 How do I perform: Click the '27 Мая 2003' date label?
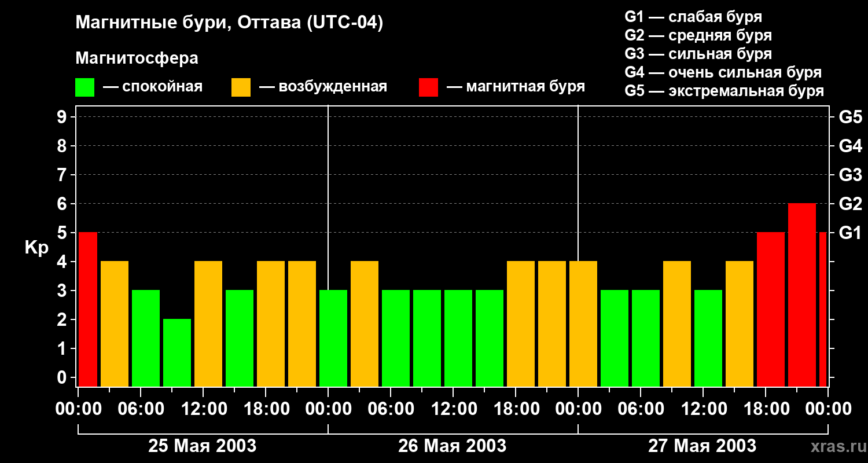pos(702,446)
